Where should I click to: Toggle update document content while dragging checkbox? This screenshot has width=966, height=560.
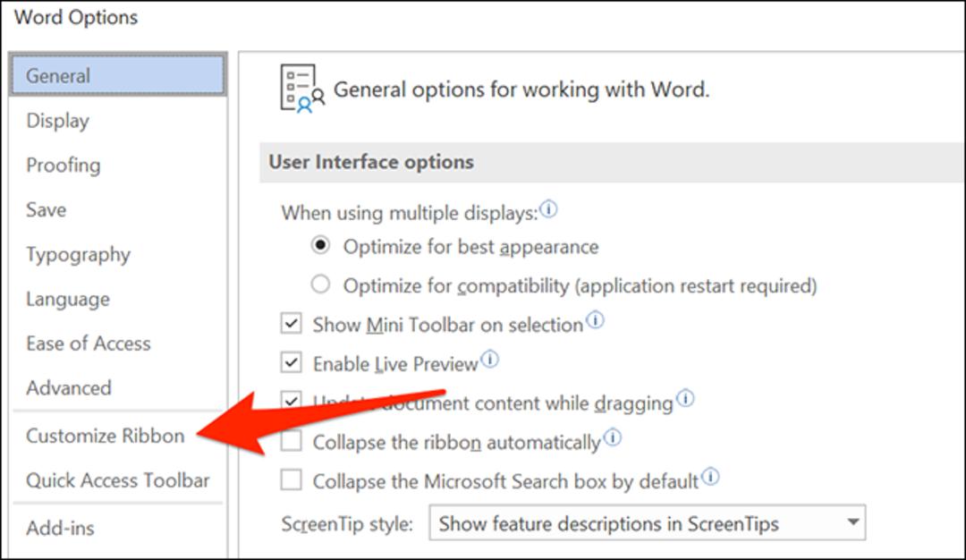coord(292,401)
